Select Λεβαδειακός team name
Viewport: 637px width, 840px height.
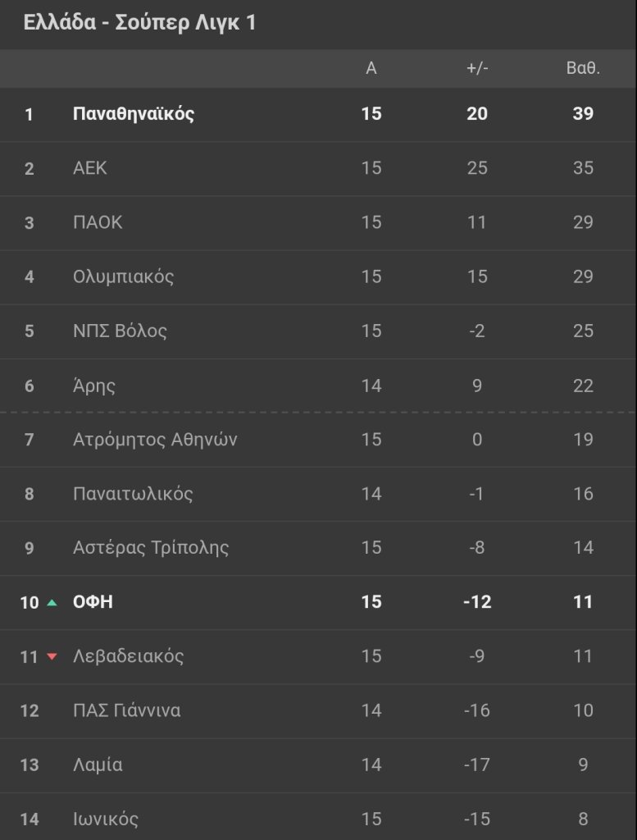click(128, 656)
